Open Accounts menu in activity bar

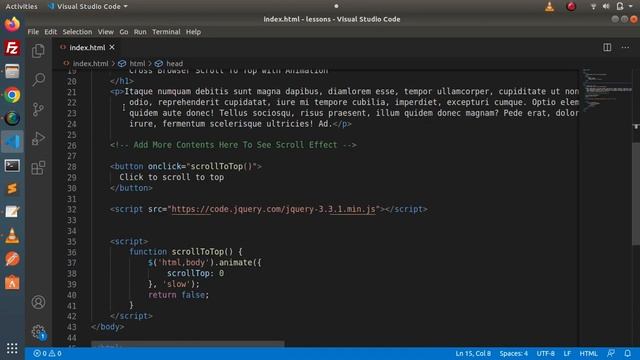(x=38, y=302)
